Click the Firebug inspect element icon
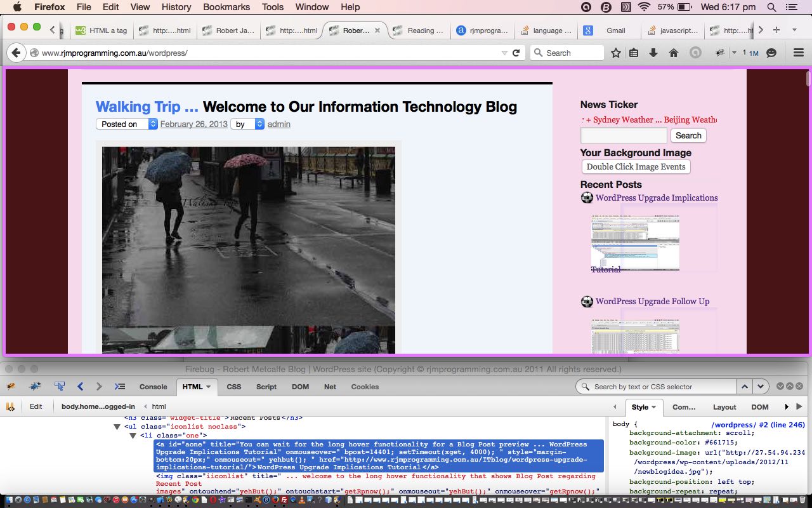Screen dimensions: 812x508 [60, 386]
